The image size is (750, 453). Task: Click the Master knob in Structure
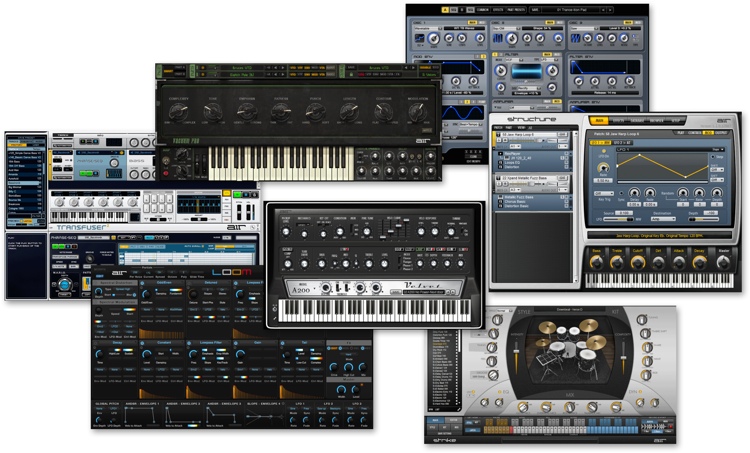click(723, 262)
